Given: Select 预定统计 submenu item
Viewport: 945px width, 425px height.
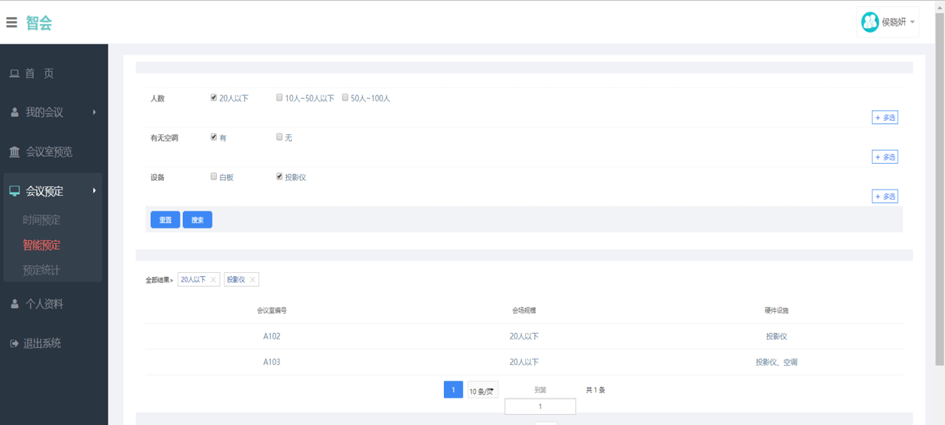Looking at the screenshot, I should point(42,269).
